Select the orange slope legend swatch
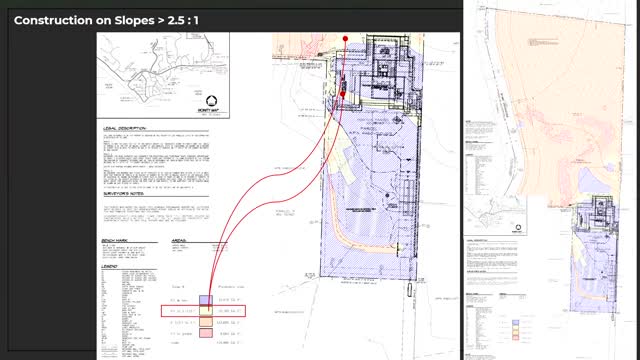This screenshot has height=360, width=640. pos(206,322)
